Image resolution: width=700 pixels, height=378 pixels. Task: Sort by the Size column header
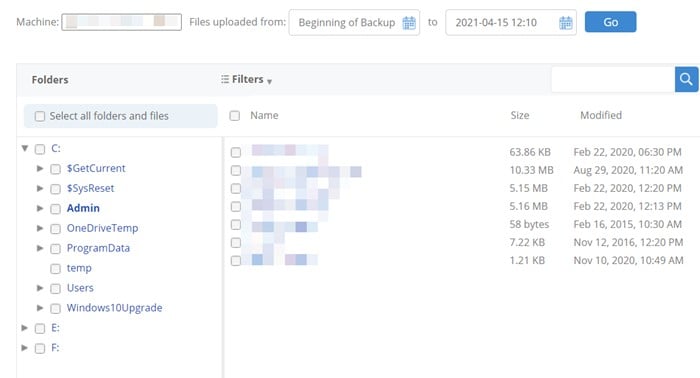click(x=520, y=115)
